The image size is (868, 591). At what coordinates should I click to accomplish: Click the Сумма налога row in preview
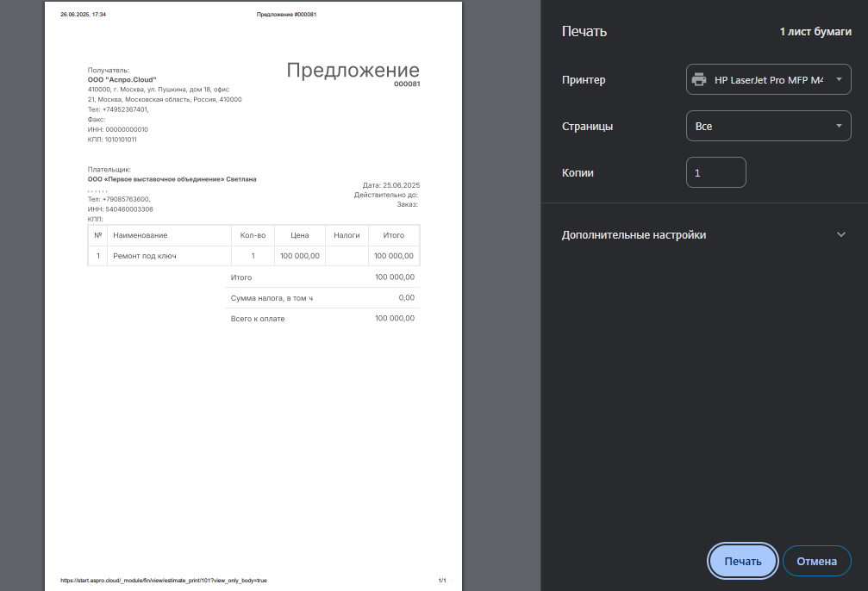322,298
